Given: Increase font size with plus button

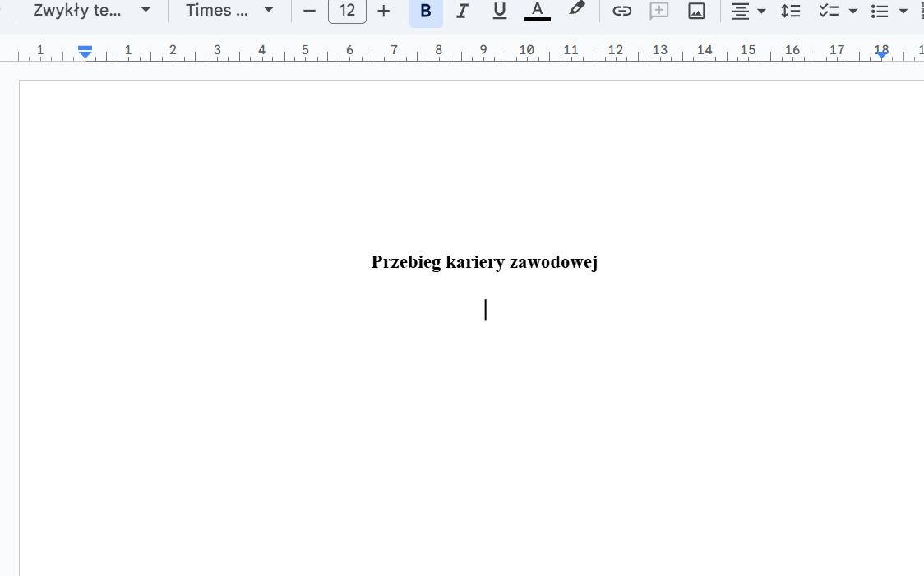Looking at the screenshot, I should pyautogui.click(x=383, y=12).
